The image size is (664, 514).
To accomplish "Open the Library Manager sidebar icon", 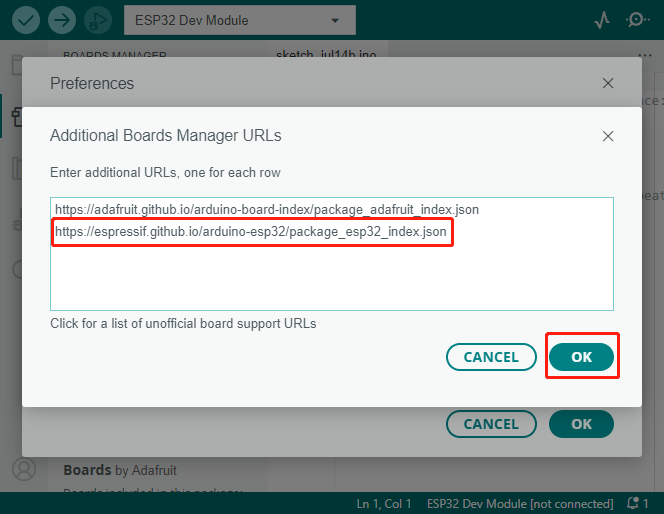I will pyautogui.click(x=16, y=169).
